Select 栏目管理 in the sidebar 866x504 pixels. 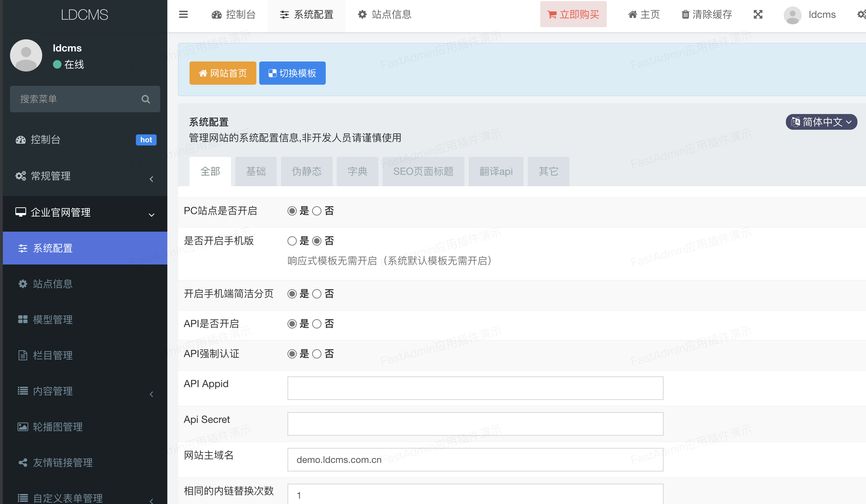[53, 355]
